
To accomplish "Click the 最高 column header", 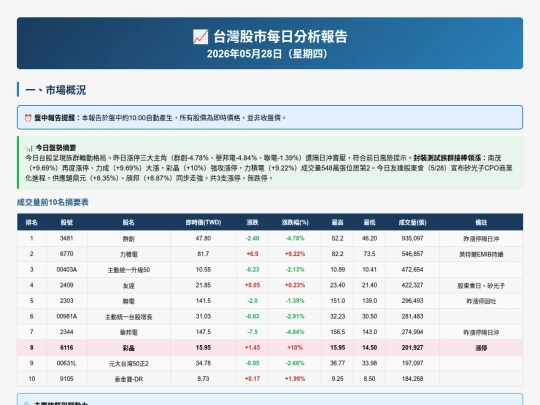I will [338, 222].
